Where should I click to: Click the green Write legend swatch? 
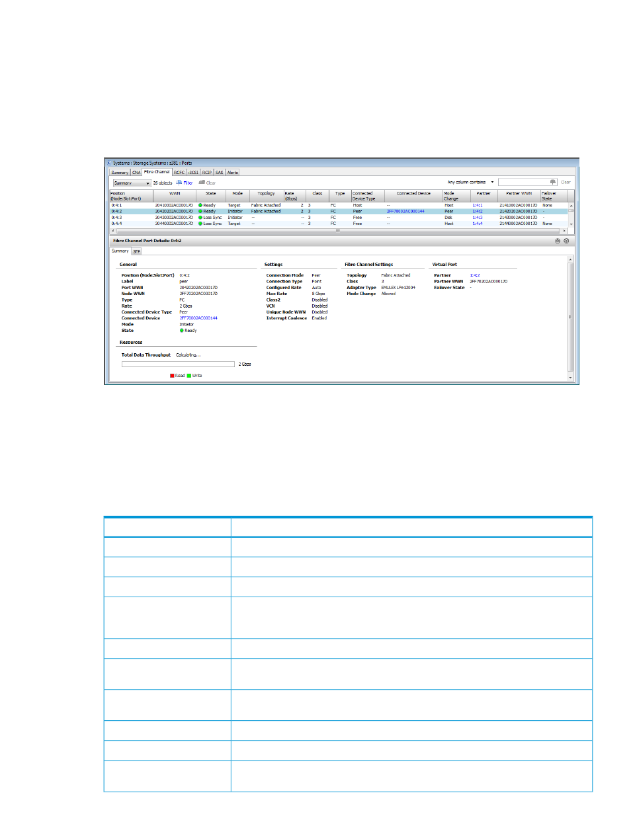pos(189,376)
